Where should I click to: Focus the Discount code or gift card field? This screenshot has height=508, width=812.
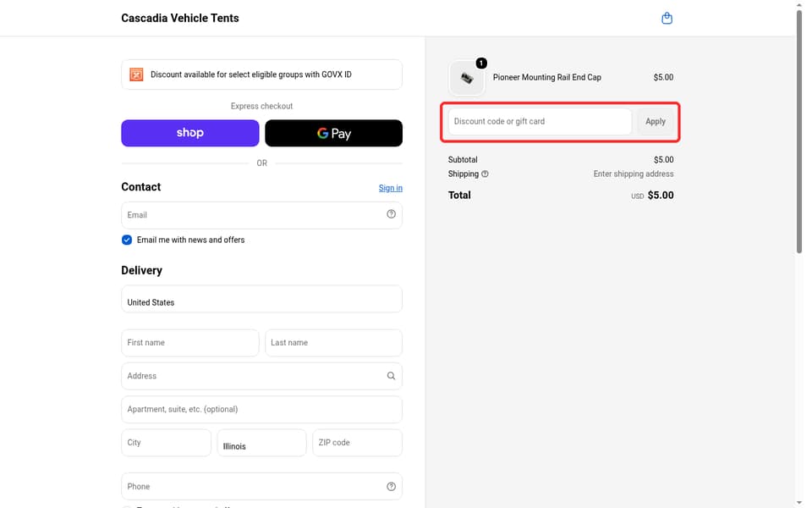(x=540, y=121)
